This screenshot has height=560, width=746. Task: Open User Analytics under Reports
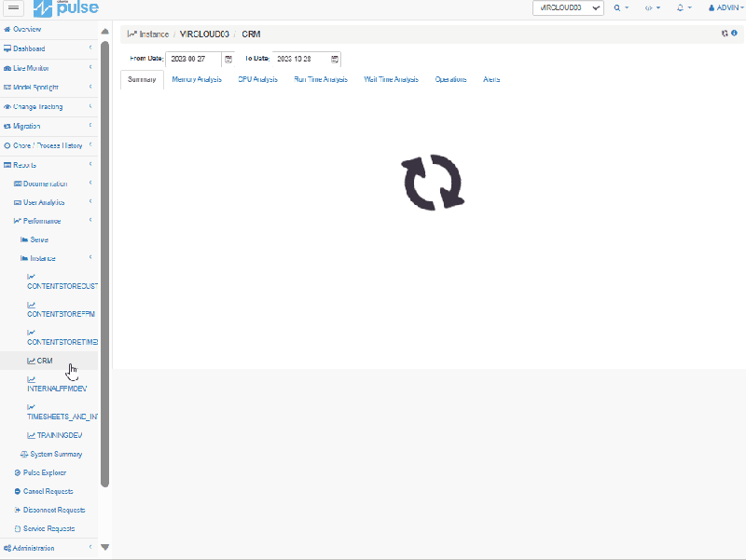click(x=43, y=202)
